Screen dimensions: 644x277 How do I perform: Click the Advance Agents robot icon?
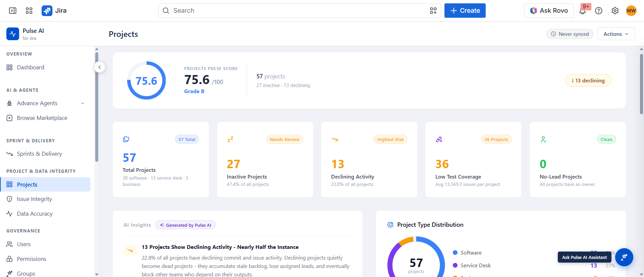[9, 103]
